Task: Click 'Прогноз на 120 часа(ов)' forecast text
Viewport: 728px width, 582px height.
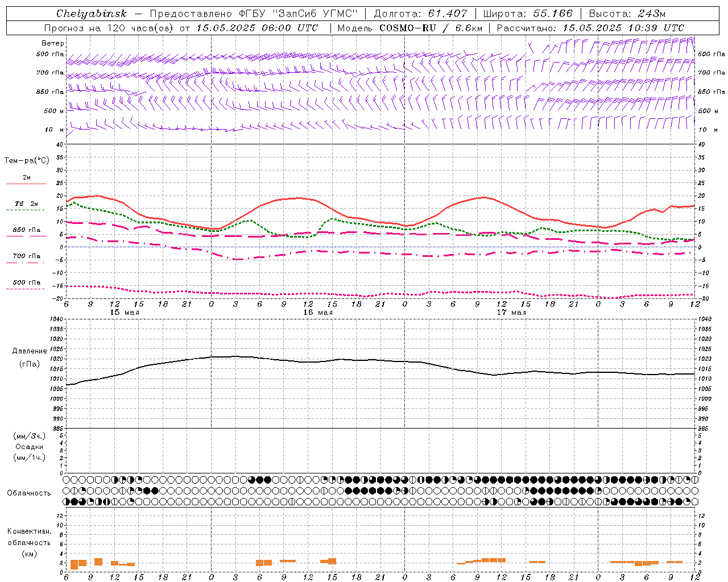Action: coord(110,28)
